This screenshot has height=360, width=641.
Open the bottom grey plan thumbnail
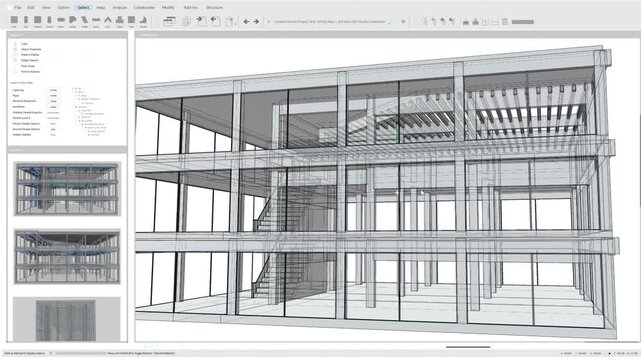pos(66,319)
